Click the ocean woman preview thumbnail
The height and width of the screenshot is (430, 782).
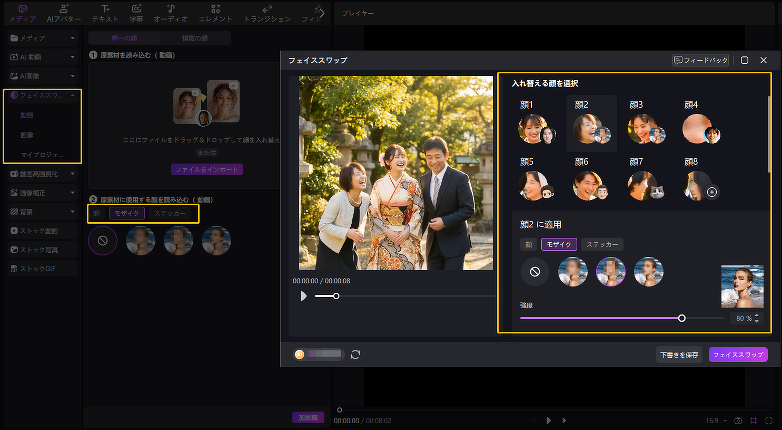click(x=741, y=286)
